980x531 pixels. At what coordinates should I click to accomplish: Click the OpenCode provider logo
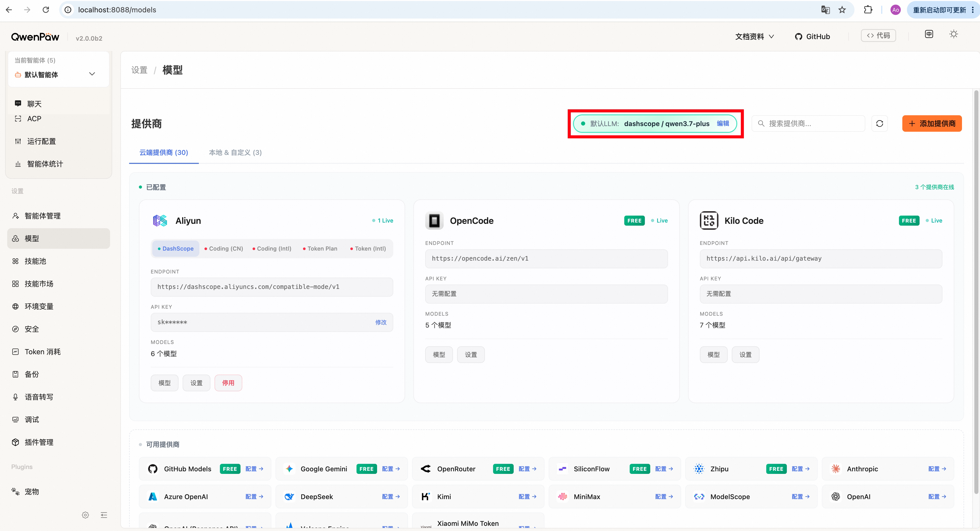pyautogui.click(x=434, y=221)
